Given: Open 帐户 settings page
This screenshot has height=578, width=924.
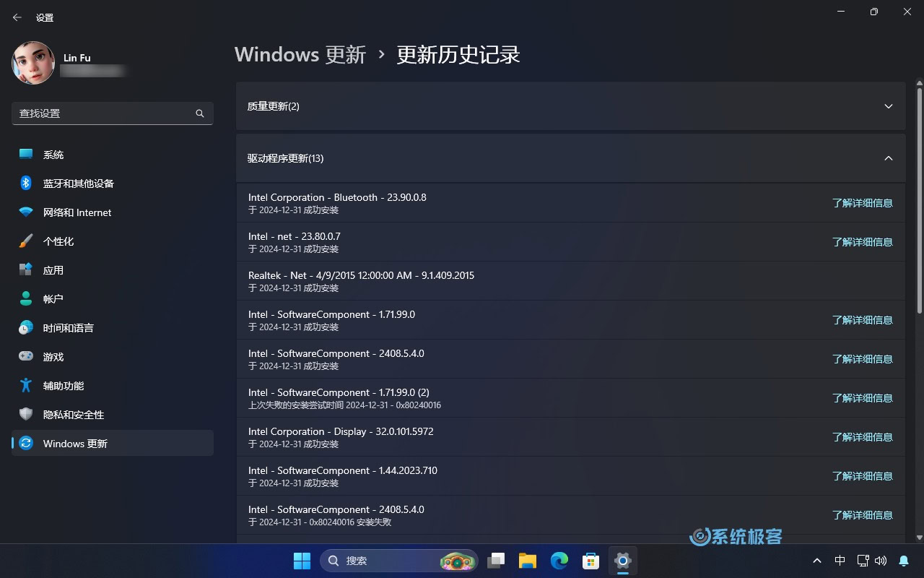Looking at the screenshot, I should pyautogui.click(x=113, y=299).
